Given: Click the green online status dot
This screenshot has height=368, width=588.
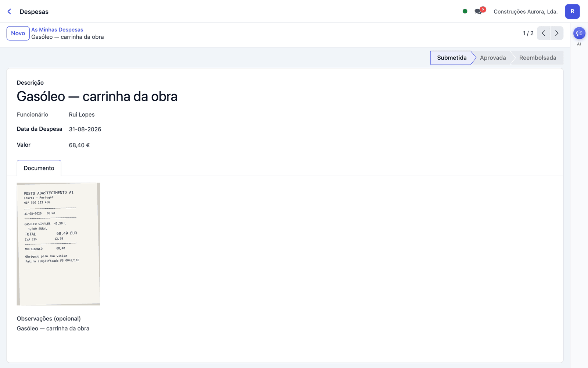Looking at the screenshot, I should click(x=465, y=11).
